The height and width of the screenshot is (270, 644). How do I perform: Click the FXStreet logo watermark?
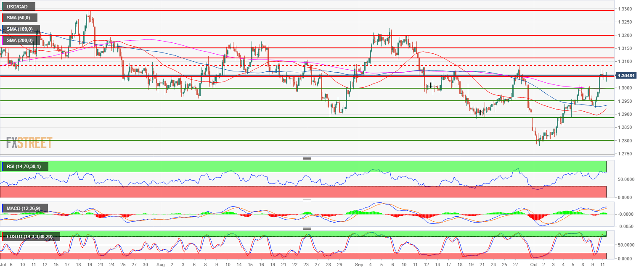(x=29, y=143)
